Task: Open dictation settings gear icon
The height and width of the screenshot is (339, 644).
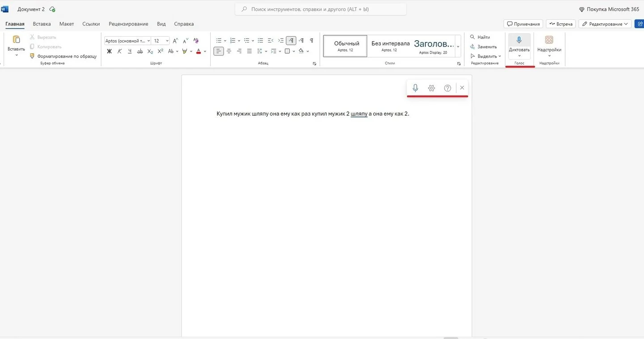Action: [431, 88]
